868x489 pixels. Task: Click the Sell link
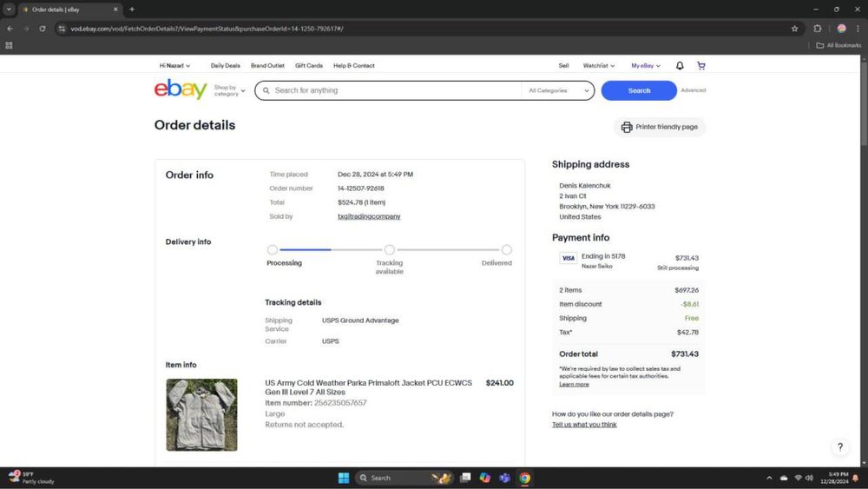[x=563, y=65]
